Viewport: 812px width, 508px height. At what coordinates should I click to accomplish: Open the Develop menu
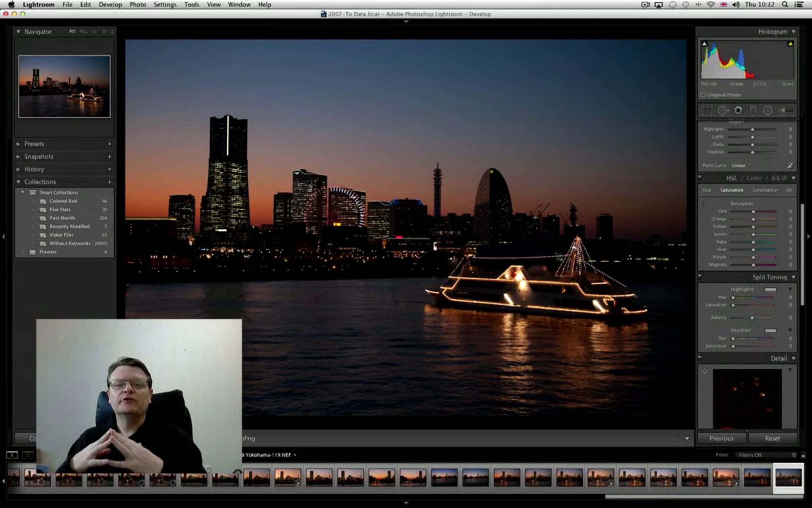[110, 4]
